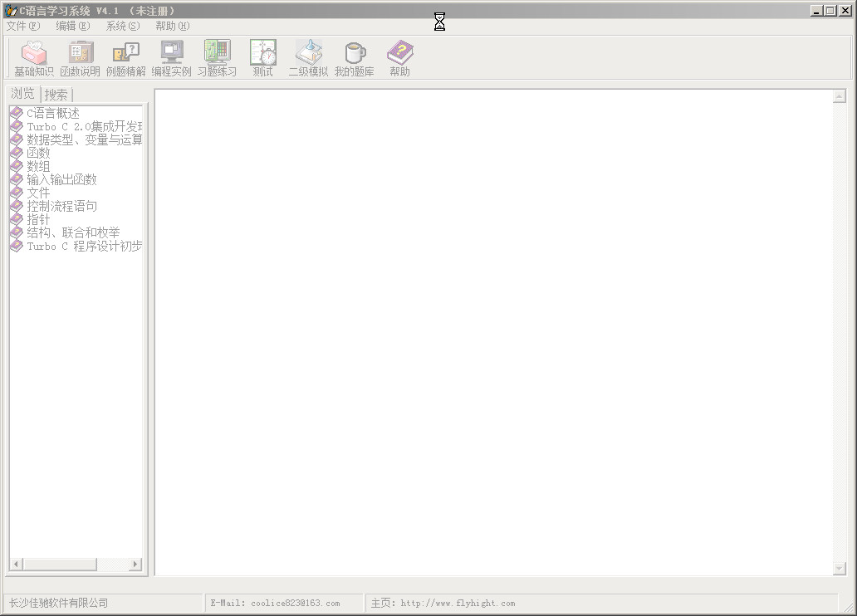Open 我的题库 coffee cup icon

pyautogui.click(x=355, y=58)
